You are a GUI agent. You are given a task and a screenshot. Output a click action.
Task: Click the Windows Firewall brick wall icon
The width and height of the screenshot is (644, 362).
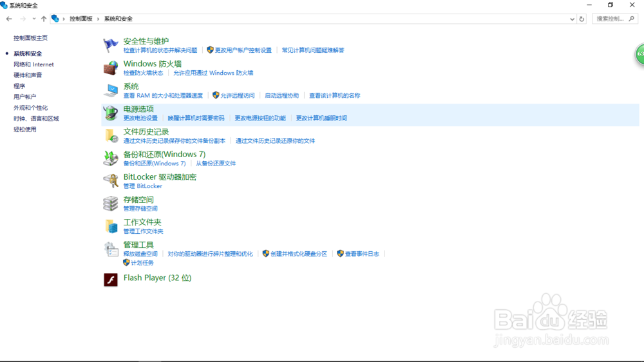[111, 68]
